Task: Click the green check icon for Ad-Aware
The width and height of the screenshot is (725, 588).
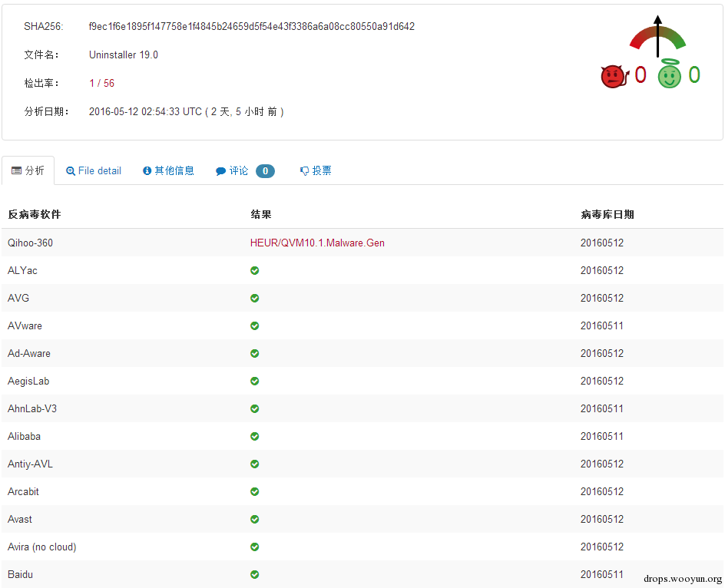Action: [x=254, y=353]
